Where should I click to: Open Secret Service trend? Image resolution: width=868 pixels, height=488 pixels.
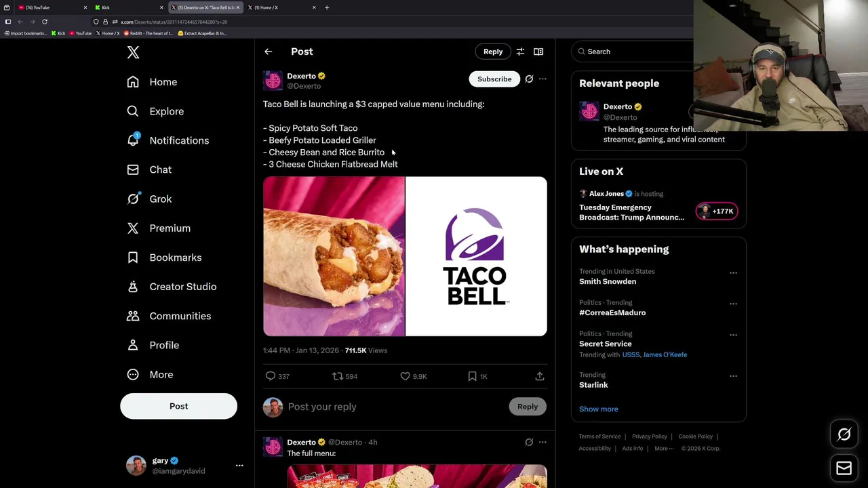click(605, 344)
